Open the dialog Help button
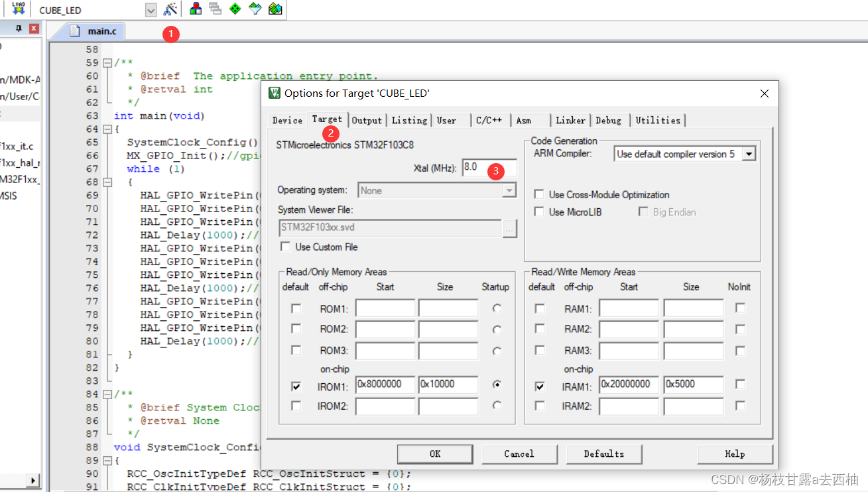Image resolution: width=868 pixels, height=492 pixels. tap(735, 454)
